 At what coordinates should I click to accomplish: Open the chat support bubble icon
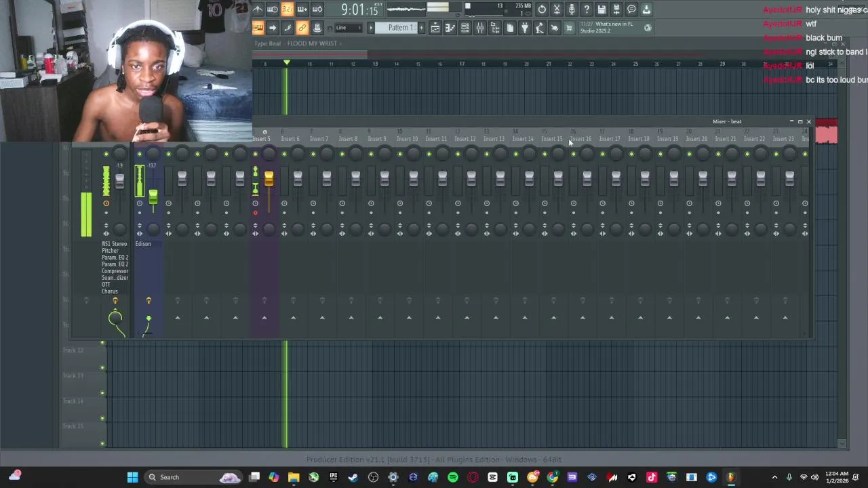coord(631,9)
